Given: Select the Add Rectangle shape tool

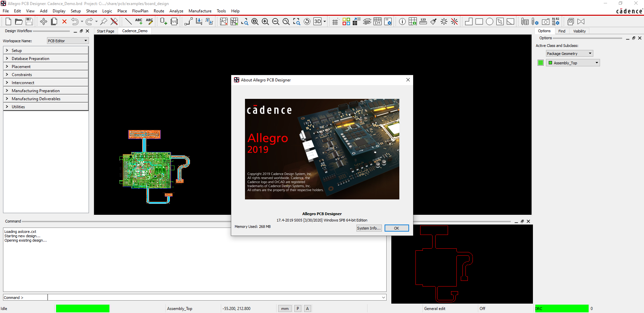Looking at the screenshot, I should (x=479, y=22).
